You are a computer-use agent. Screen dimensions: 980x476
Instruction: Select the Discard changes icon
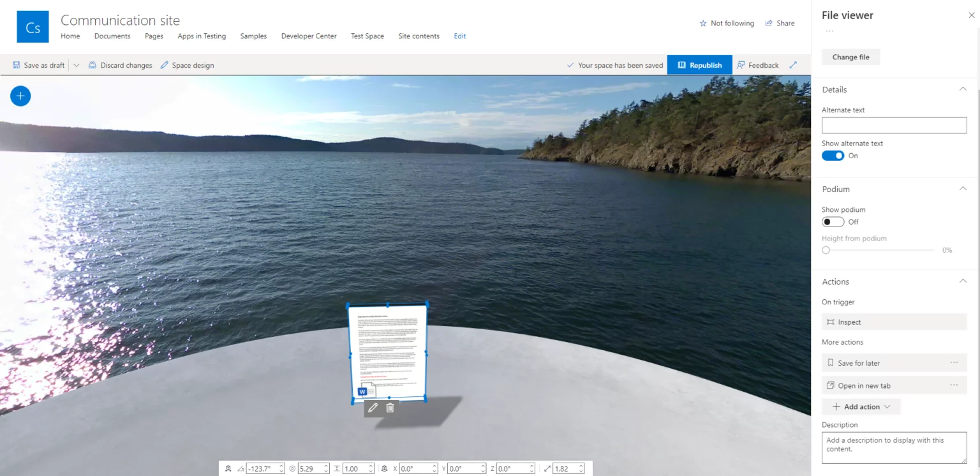coord(92,64)
